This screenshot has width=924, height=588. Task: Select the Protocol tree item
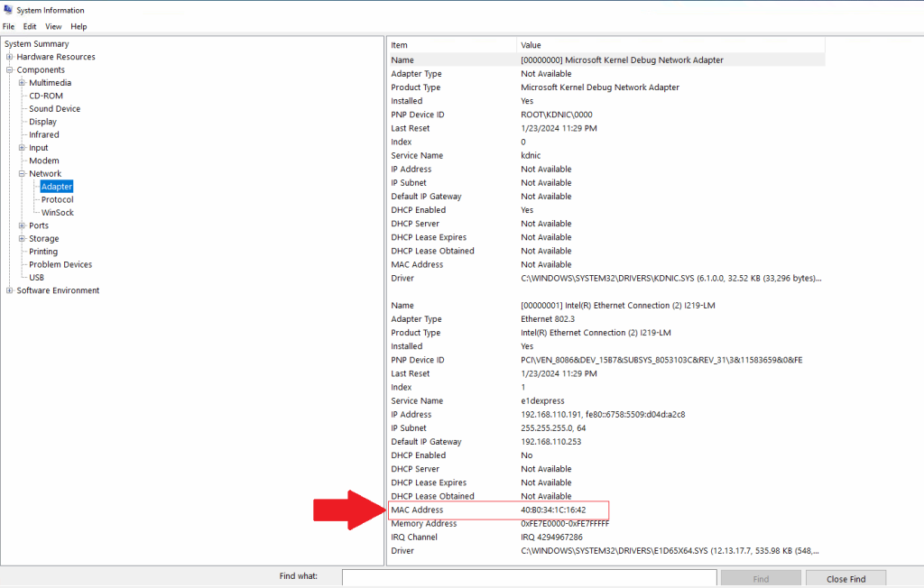55,198
